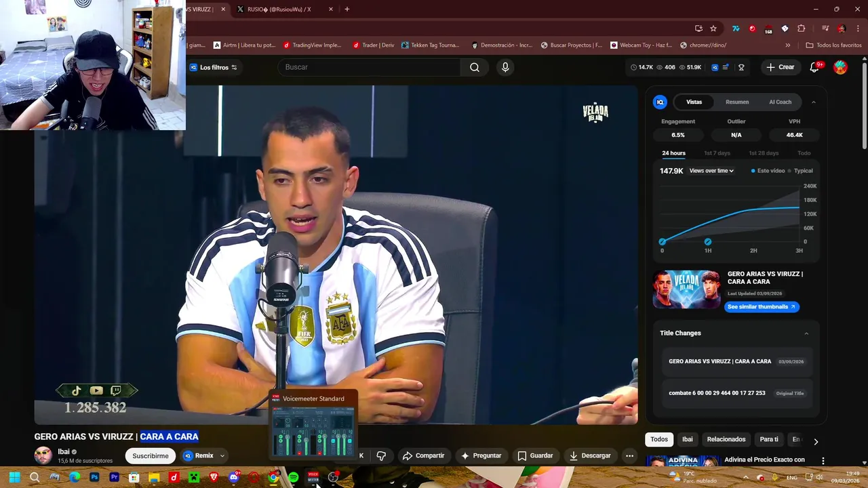Open Ibai channel avatar
The height and width of the screenshot is (488, 868).
[43, 455]
